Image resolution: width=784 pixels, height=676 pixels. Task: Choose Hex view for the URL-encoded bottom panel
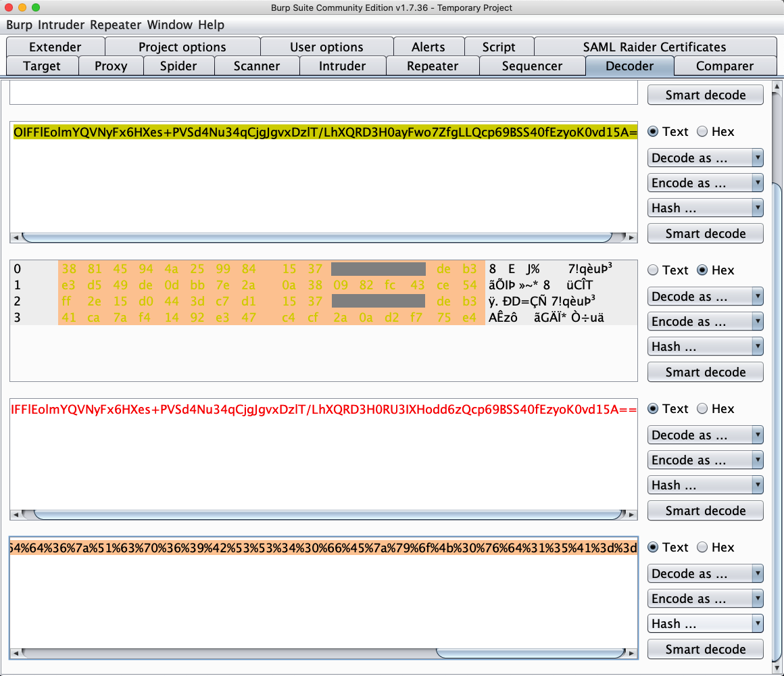click(703, 548)
